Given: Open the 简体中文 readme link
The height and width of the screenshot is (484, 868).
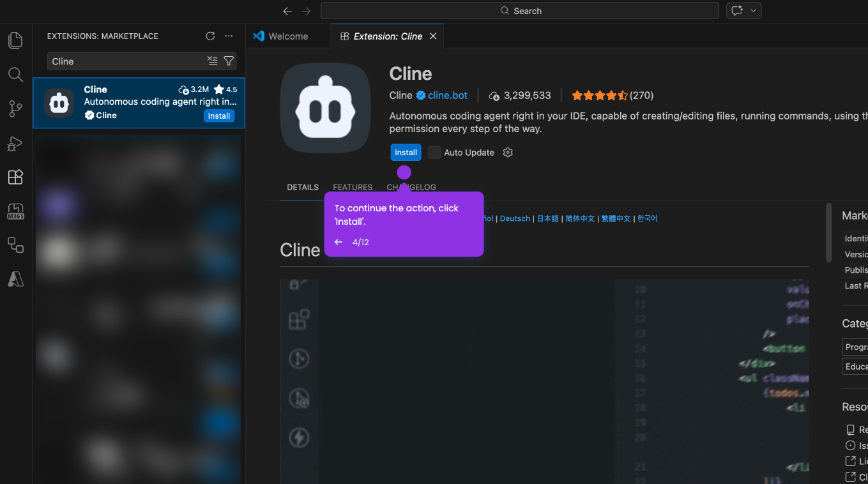Looking at the screenshot, I should coord(580,218).
